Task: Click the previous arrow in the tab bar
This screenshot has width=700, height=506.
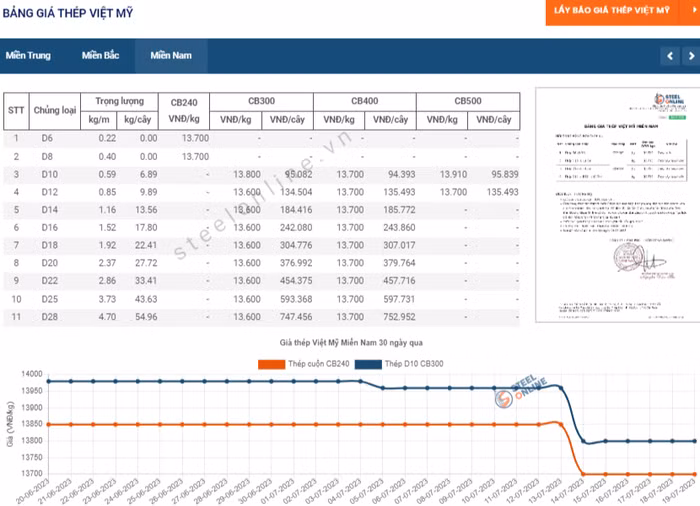Action: [670, 56]
